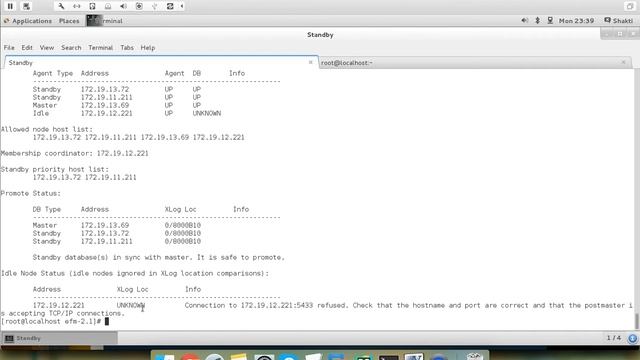The width and height of the screenshot is (640, 360).
Task: Open the terminal View menu
Action: click(47, 48)
